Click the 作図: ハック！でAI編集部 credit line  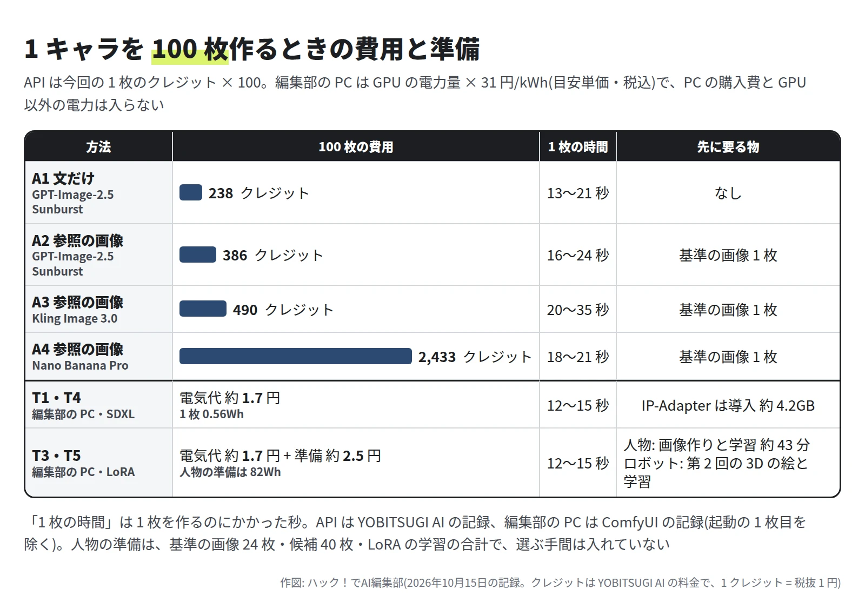(560, 582)
